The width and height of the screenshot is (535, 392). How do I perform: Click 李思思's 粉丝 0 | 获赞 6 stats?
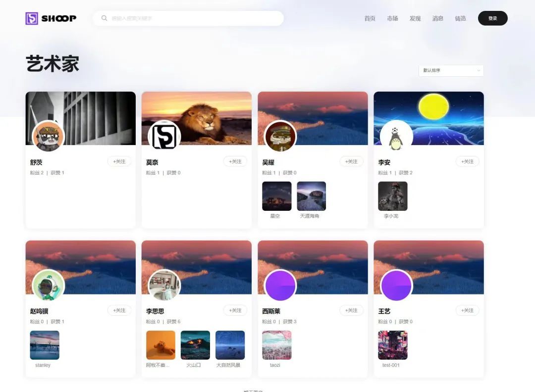tap(163, 322)
